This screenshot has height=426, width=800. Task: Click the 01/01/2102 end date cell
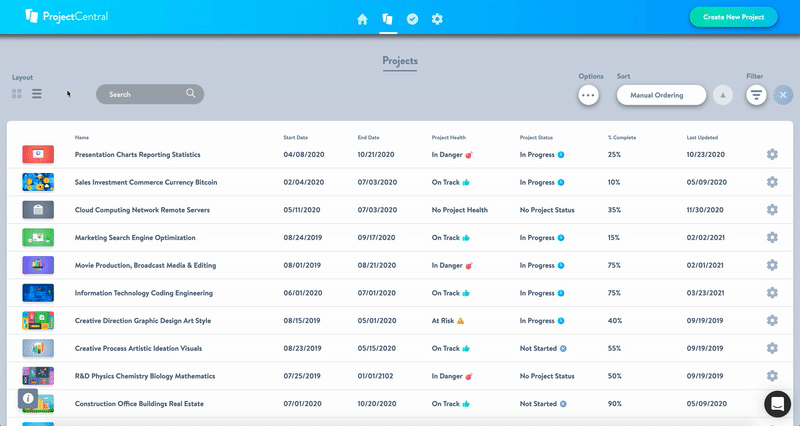[x=375, y=376]
